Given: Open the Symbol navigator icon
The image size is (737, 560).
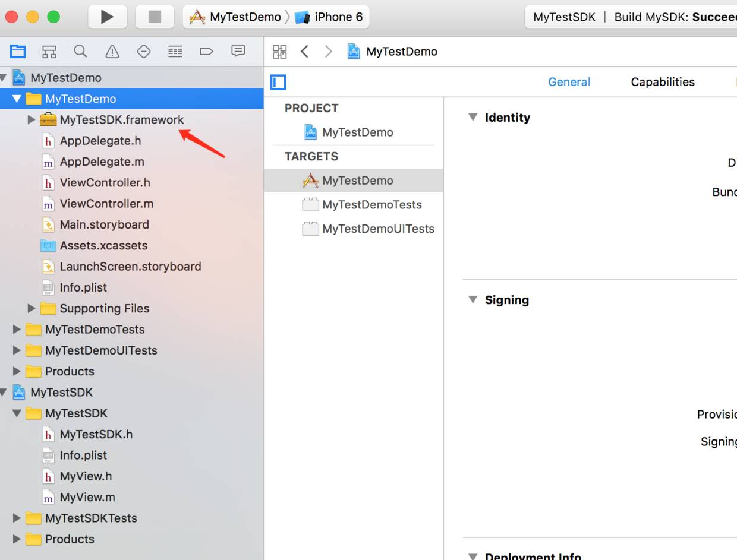Looking at the screenshot, I should coord(49,52).
